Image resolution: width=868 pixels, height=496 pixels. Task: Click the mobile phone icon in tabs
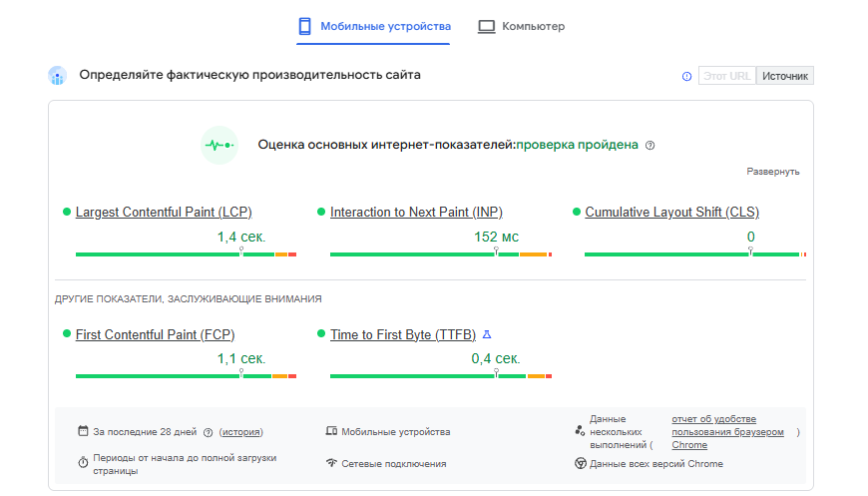[304, 26]
